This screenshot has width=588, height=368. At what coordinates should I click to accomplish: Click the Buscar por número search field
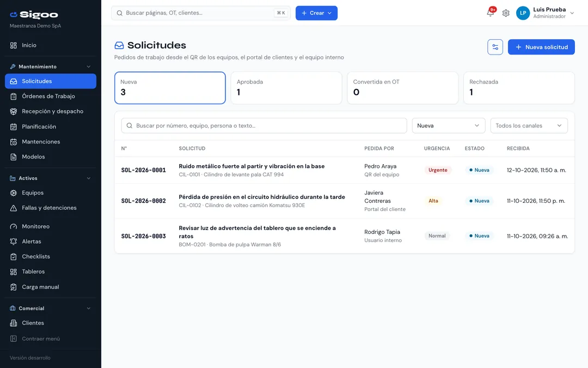tap(264, 126)
